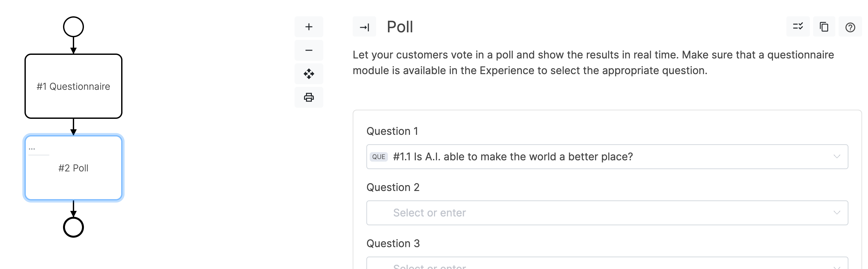Click the copy module icon
The image size is (868, 269).
click(824, 27)
